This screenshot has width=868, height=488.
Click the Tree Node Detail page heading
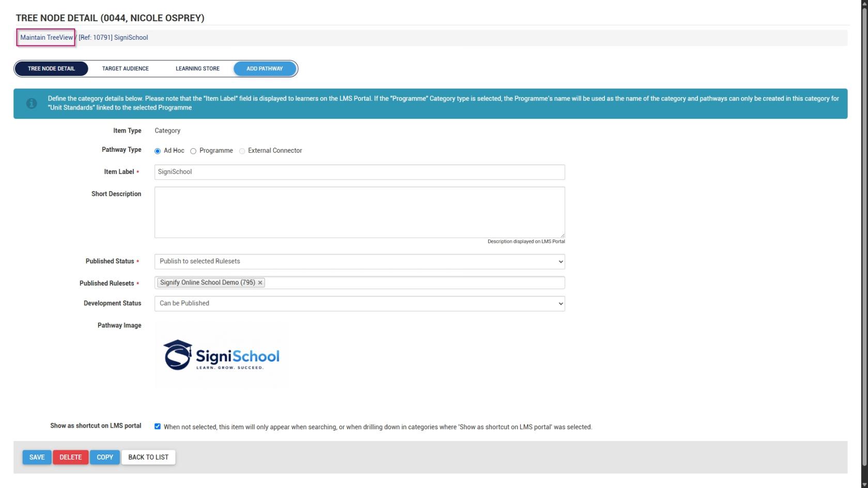click(110, 18)
